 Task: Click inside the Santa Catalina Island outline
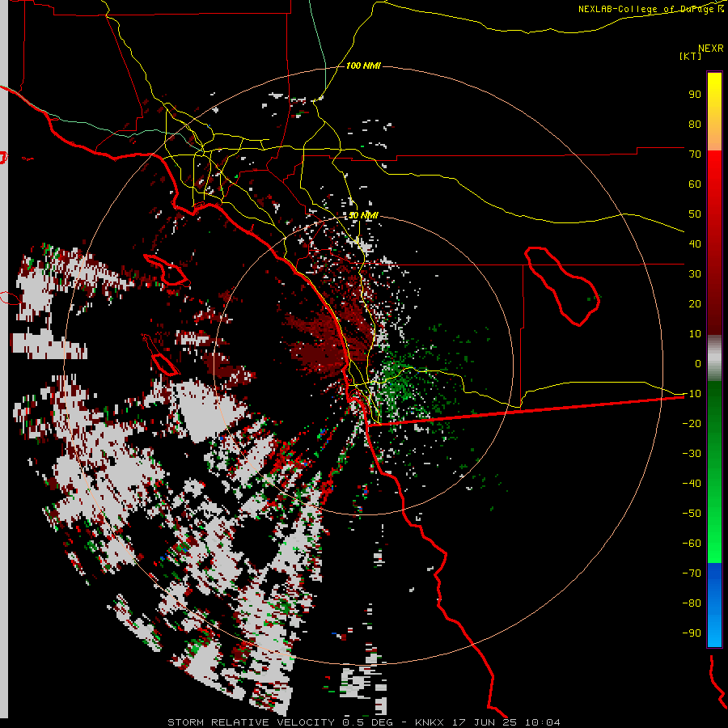pyautogui.click(x=168, y=272)
